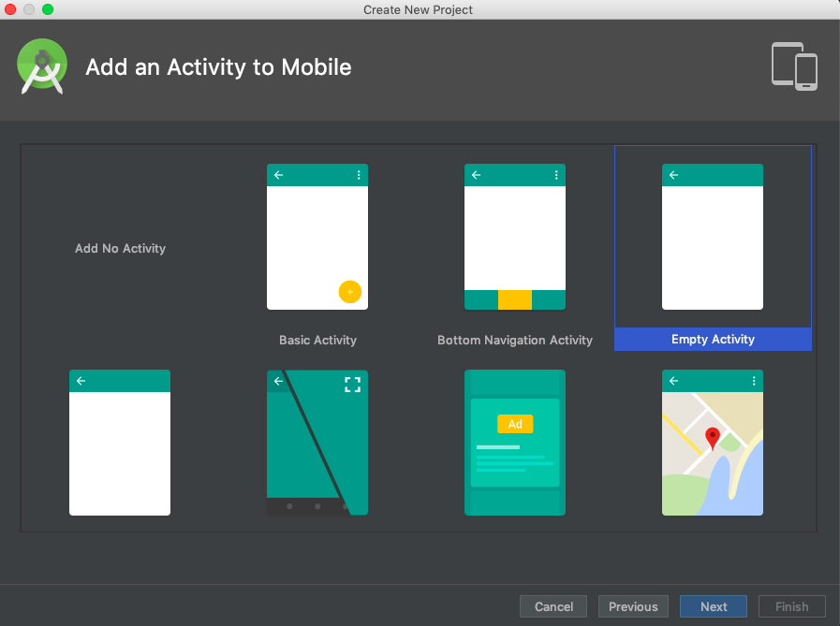The height and width of the screenshot is (626, 840).
Task: Select the Basic Activity template thumbnail
Action: tap(317, 237)
